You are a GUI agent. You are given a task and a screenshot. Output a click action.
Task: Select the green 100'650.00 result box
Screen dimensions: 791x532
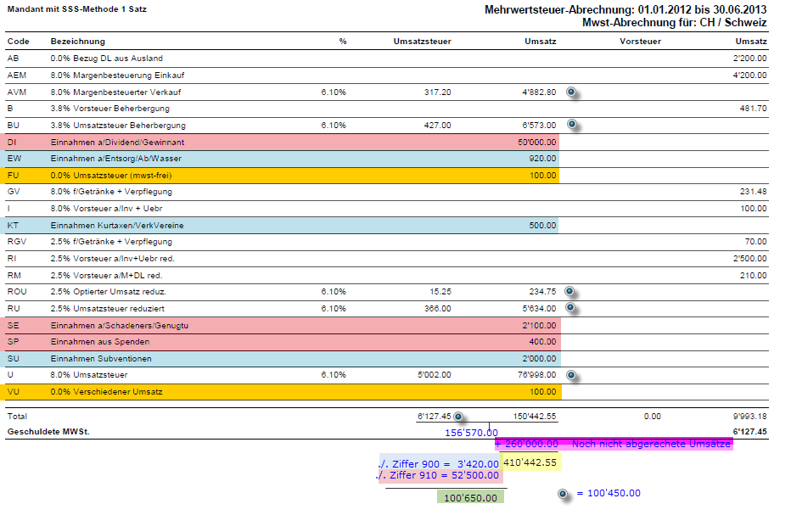point(470,498)
